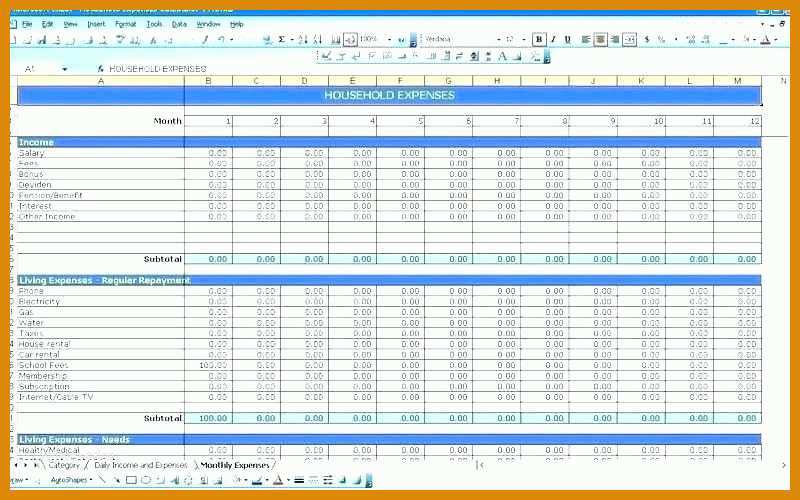Toggle Italic formatting

point(553,39)
